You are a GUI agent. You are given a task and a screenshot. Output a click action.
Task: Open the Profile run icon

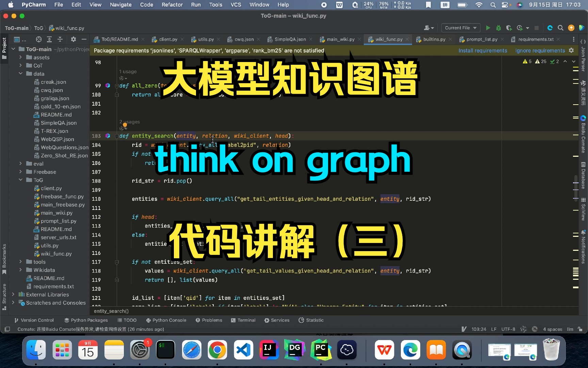[520, 28]
